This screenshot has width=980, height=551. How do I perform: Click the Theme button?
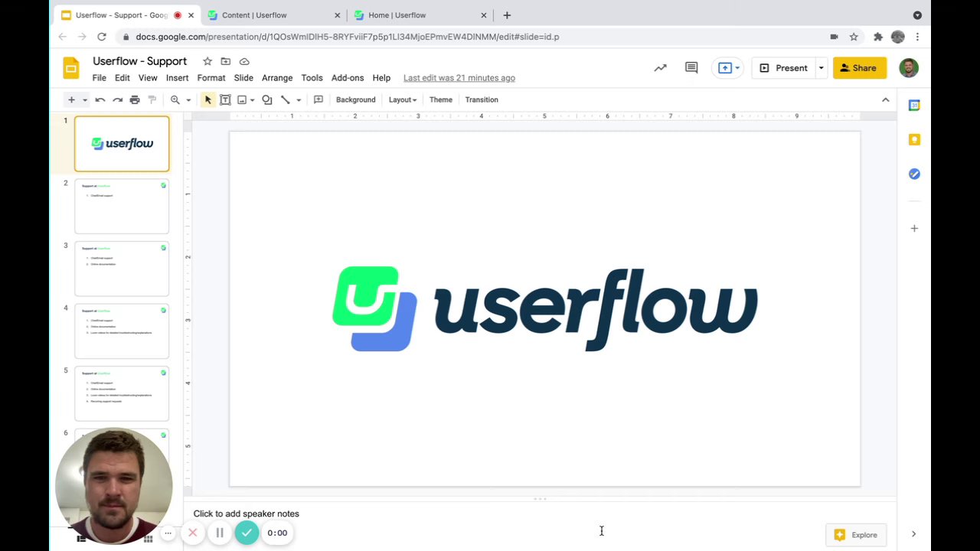tap(441, 99)
